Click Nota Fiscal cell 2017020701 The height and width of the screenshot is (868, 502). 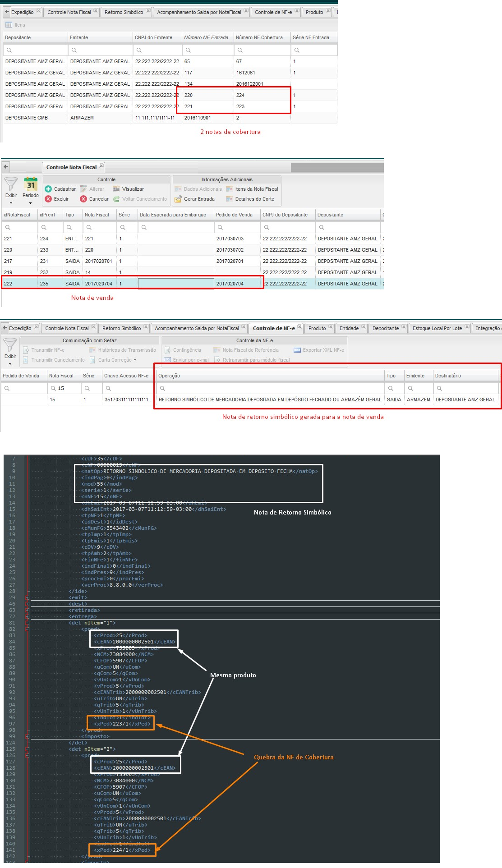(99, 261)
